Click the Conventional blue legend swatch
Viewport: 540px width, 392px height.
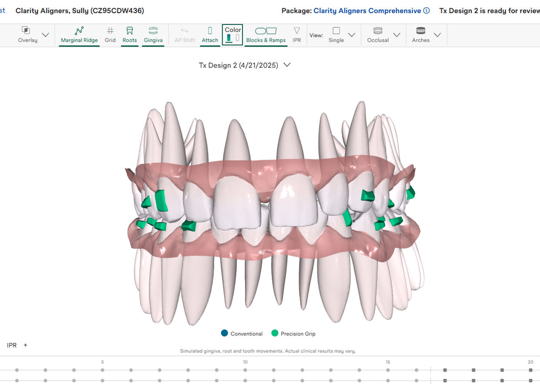(x=225, y=333)
